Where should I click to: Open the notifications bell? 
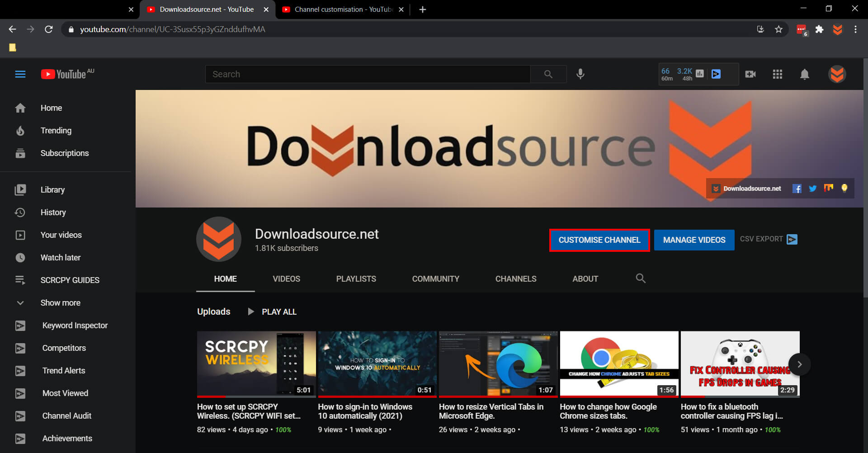(805, 74)
